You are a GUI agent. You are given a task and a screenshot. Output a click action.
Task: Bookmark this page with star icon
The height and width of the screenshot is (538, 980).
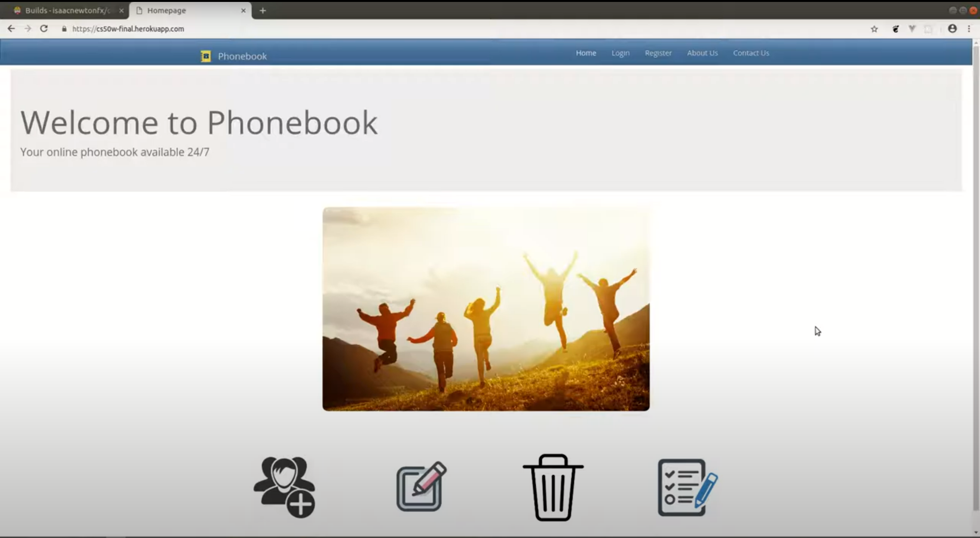874,29
